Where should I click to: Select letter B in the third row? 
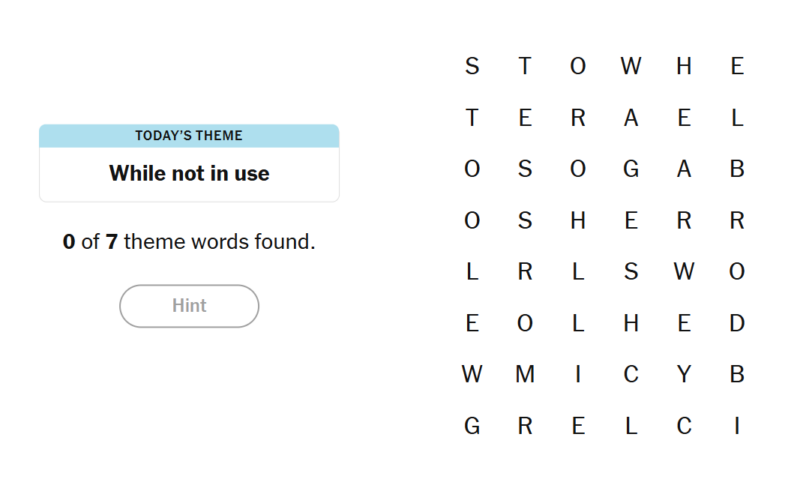click(737, 170)
